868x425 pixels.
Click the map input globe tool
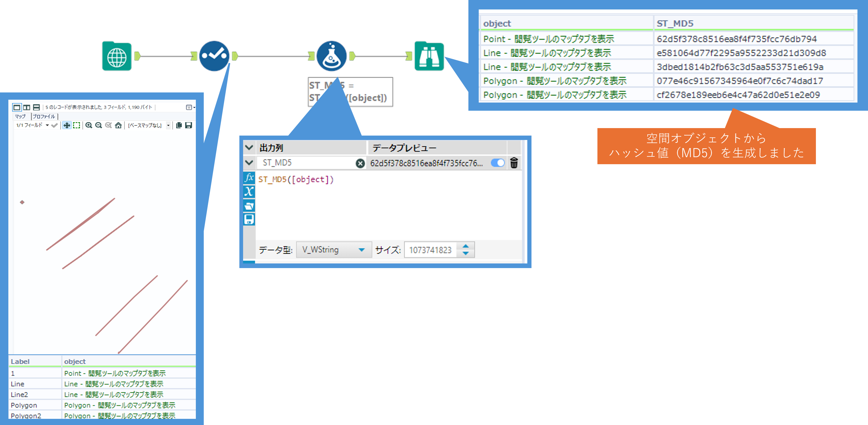tap(116, 56)
